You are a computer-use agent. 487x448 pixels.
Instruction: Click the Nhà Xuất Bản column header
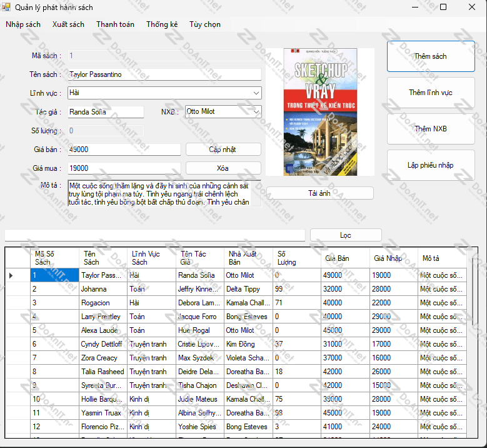point(248,258)
